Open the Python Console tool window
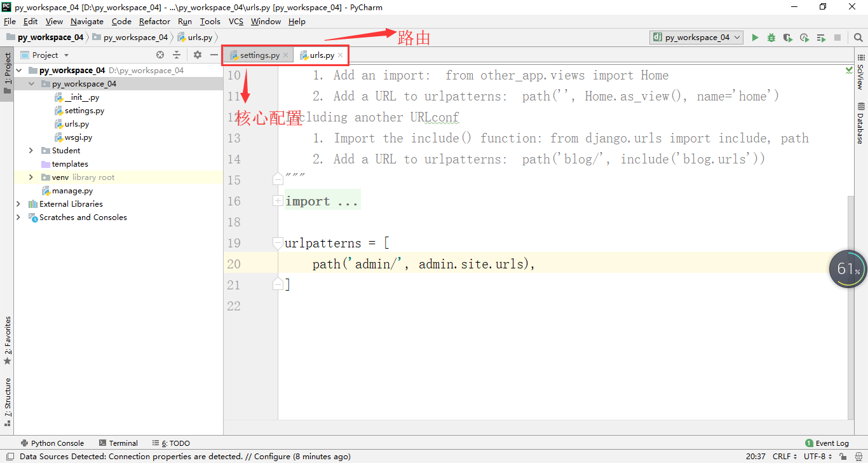Screen dimensions: 868x463 pos(53,443)
